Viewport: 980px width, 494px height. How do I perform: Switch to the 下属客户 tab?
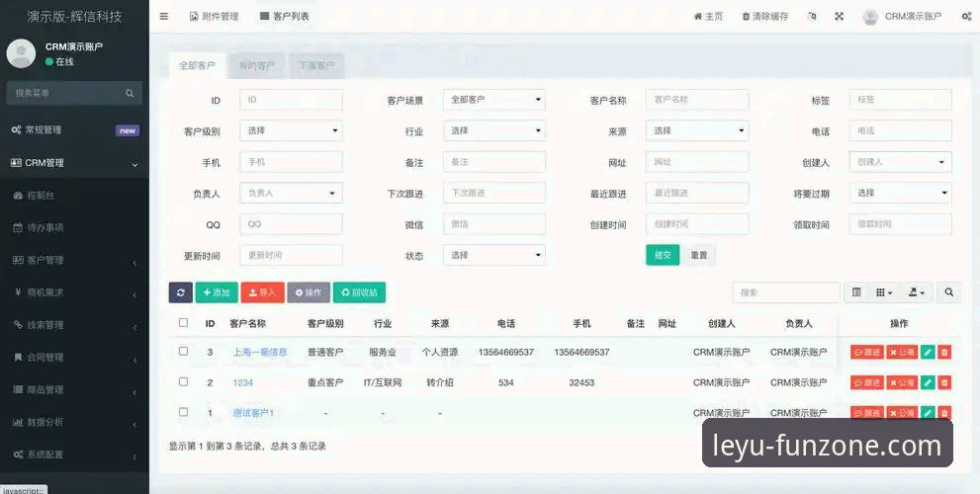tap(316, 65)
